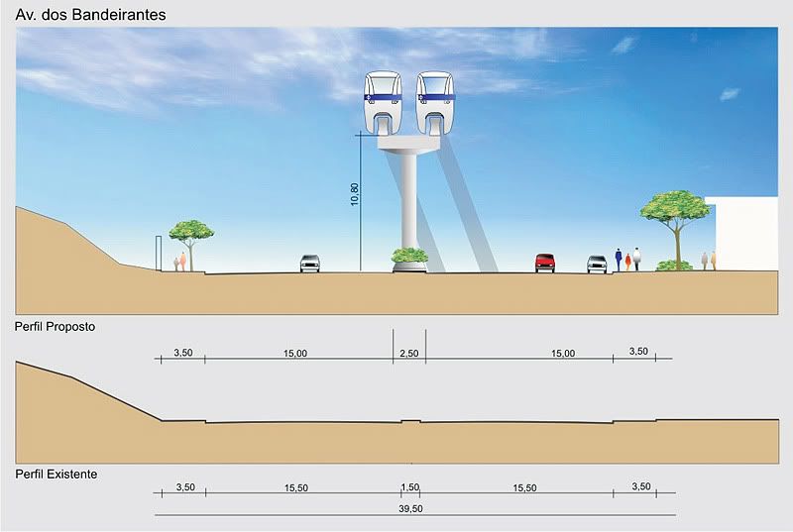
Task: Click the right '3,50' sidewalk label in Perfil Proposto
Action: [x=638, y=351]
